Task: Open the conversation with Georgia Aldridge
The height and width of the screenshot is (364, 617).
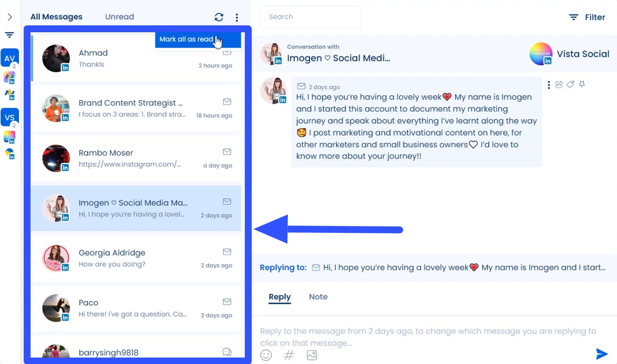Action: (129, 258)
